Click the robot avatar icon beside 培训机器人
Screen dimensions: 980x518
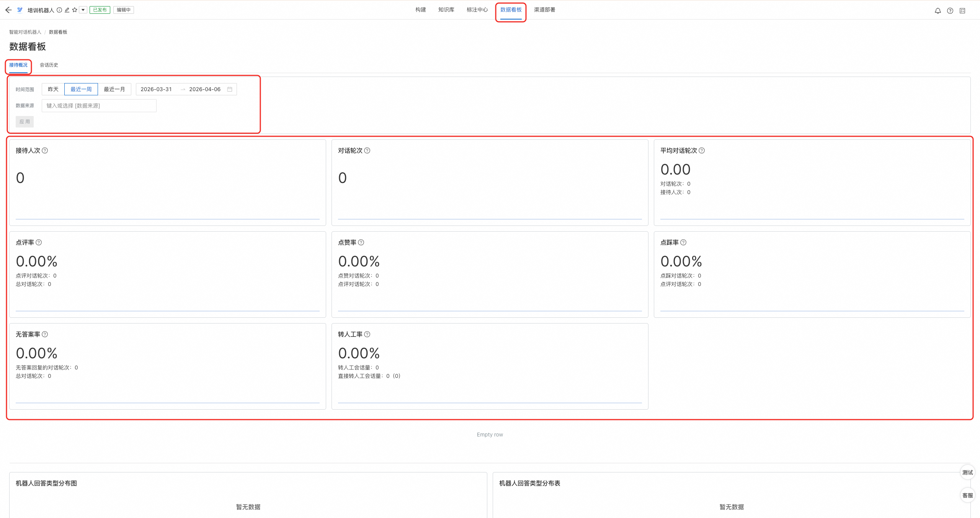pos(20,10)
